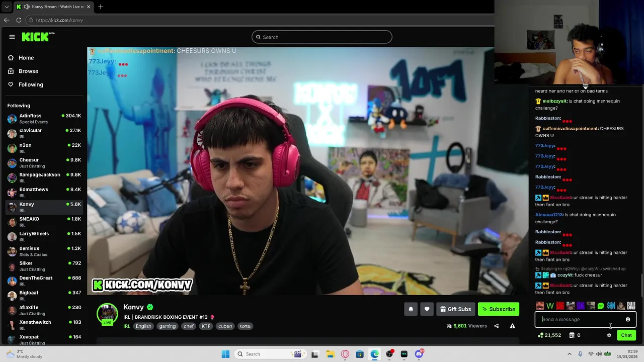644x362 pixels.
Task: Open Xenathewitch channel in following list
Action: point(44,325)
